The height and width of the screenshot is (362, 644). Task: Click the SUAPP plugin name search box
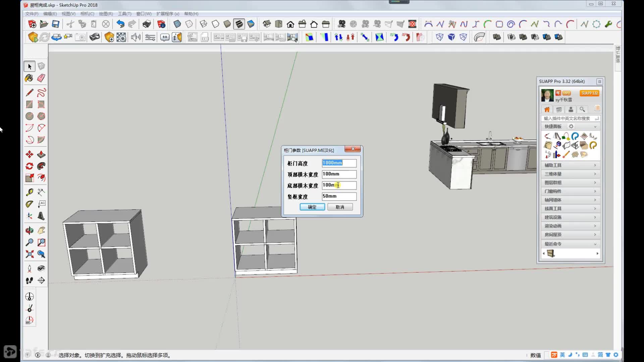(x=571, y=118)
